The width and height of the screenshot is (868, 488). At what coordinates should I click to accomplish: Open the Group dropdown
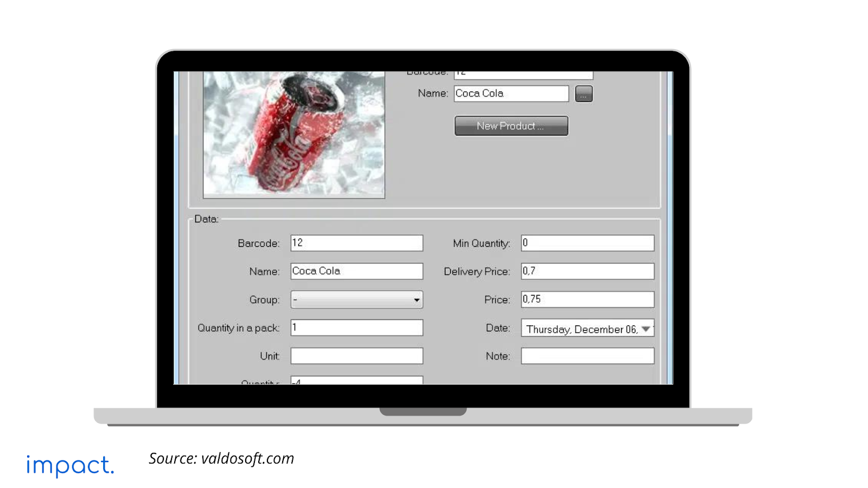pyautogui.click(x=356, y=299)
